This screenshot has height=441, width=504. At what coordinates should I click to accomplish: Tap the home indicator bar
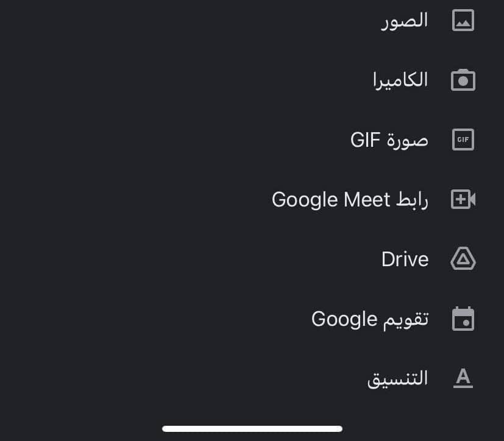coord(252,429)
